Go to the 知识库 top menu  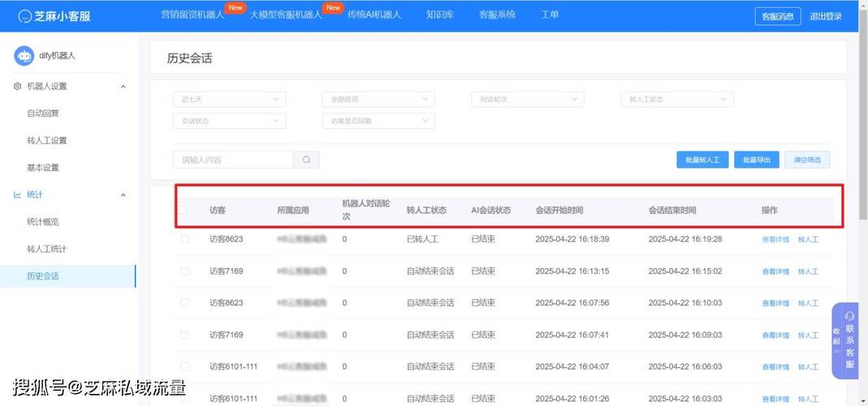440,15
